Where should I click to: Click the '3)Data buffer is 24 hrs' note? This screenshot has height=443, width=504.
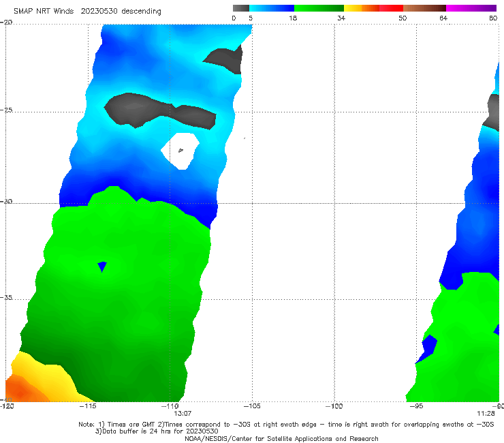click(157, 431)
